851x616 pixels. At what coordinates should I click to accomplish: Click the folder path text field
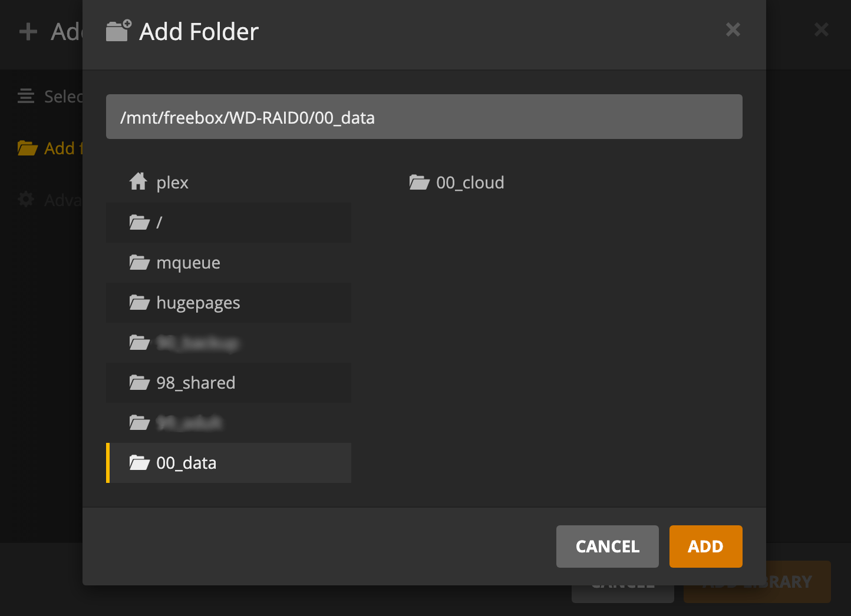tap(424, 117)
